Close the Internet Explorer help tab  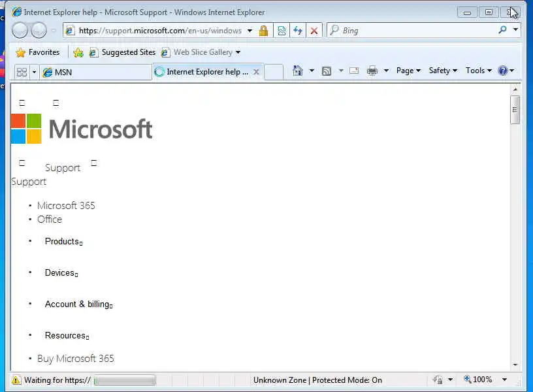[257, 72]
